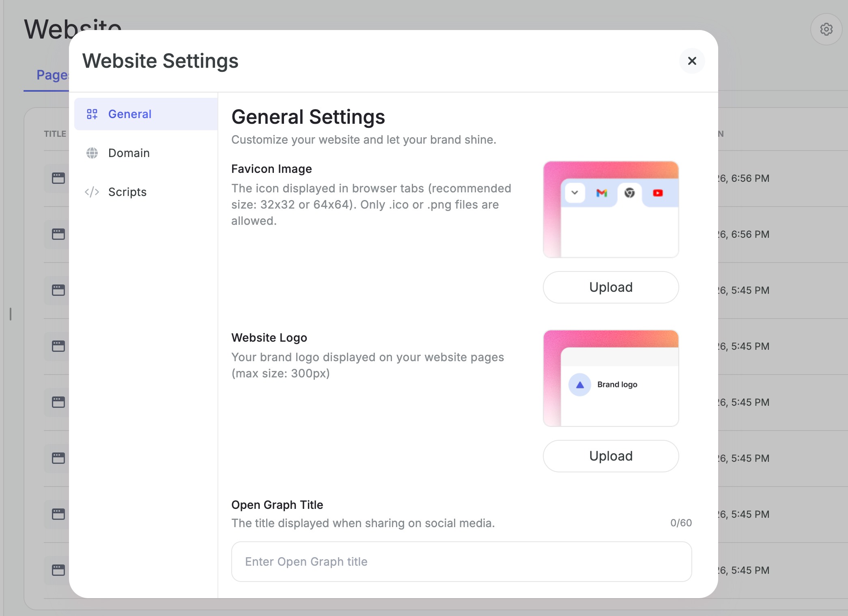The height and width of the screenshot is (616, 848).
Task: Switch to the Domain settings tab
Action: coord(129,153)
